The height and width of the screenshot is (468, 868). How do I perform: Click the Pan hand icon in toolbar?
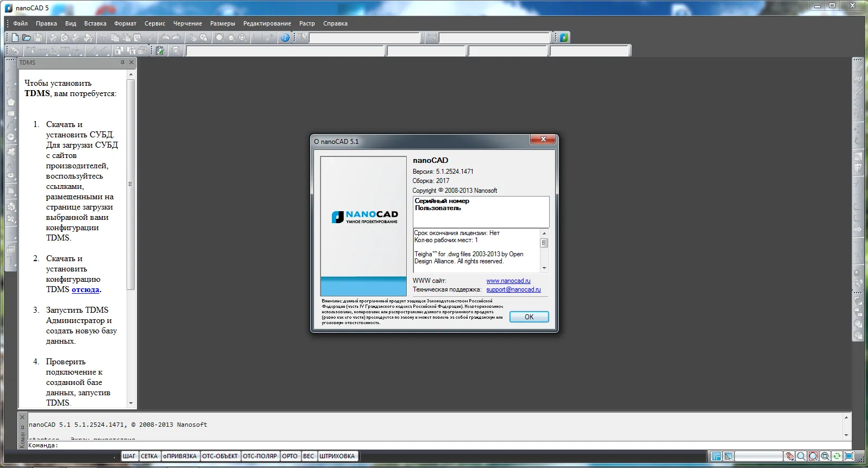coord(192,37)
